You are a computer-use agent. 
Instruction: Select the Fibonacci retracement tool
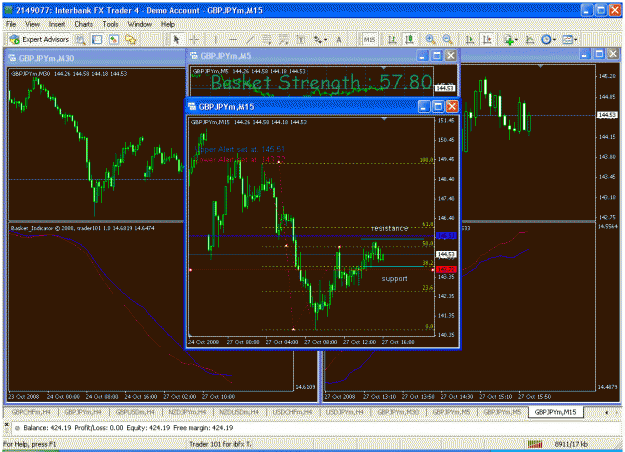[x=284, y=39]
